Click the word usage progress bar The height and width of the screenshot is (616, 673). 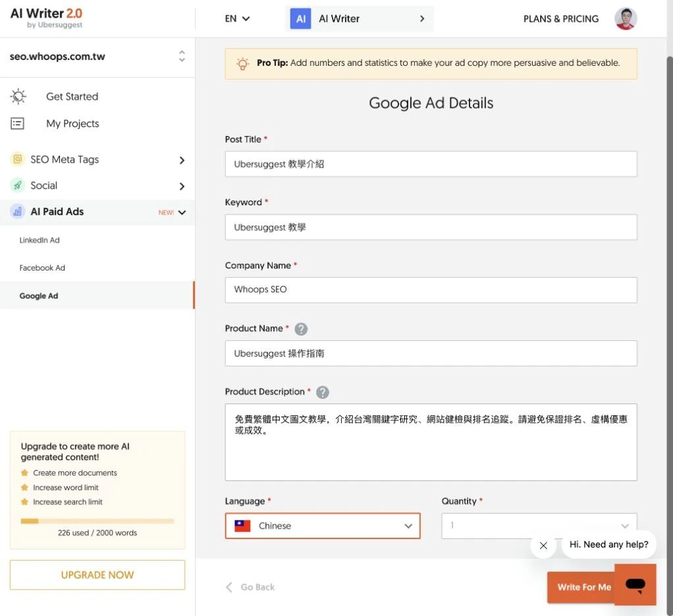click(x=97, y=521)
